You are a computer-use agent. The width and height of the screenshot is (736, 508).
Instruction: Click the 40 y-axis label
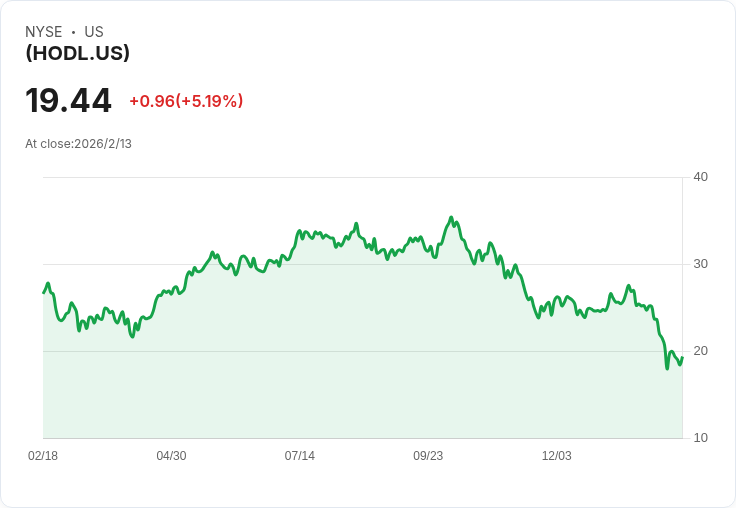coord(700,177)
